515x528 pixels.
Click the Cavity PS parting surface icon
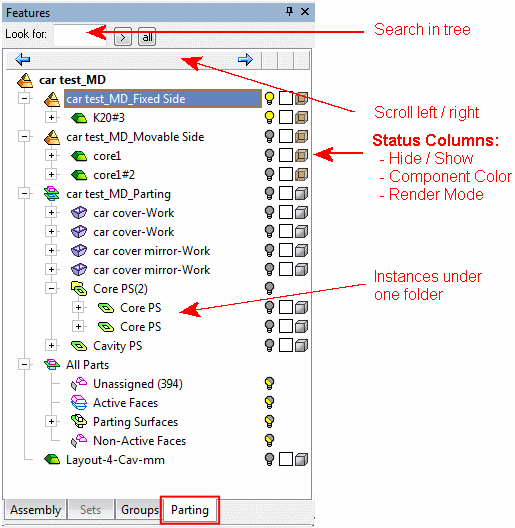[79, 345]
